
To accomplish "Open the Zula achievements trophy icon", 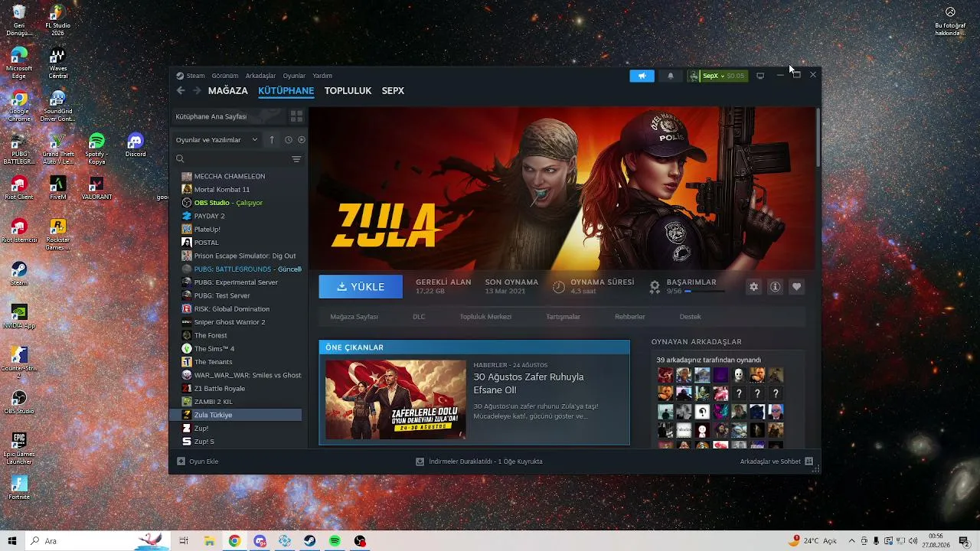I will pos(655,286).
